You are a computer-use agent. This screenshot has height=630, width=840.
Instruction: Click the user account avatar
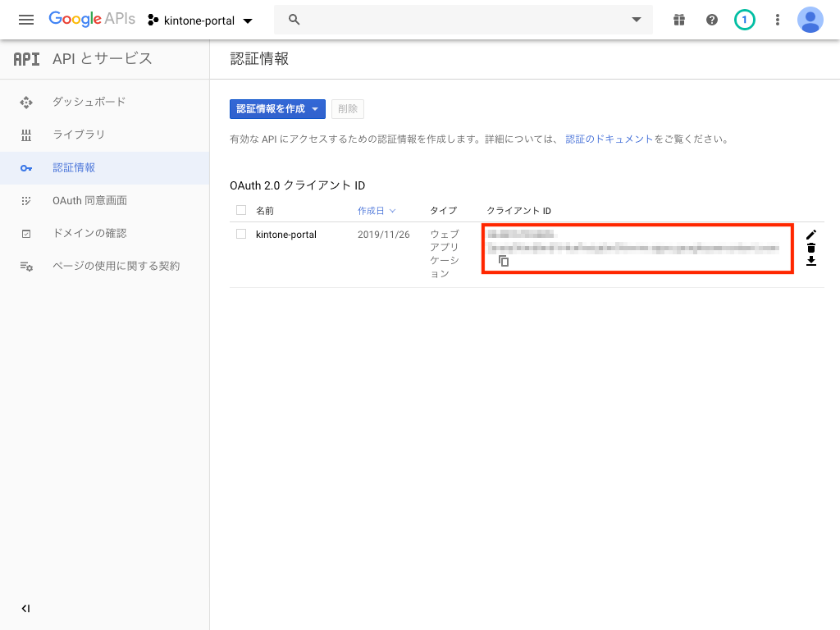click(810, 20)
